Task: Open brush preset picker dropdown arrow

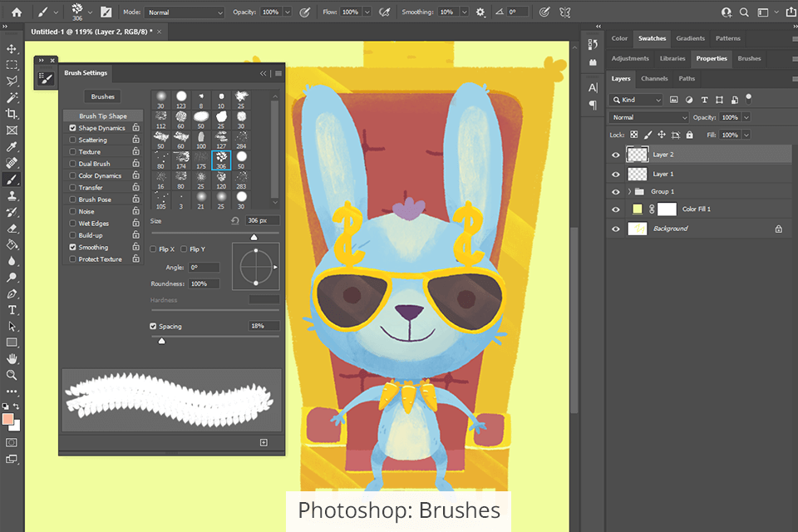Action: [90, 12]
